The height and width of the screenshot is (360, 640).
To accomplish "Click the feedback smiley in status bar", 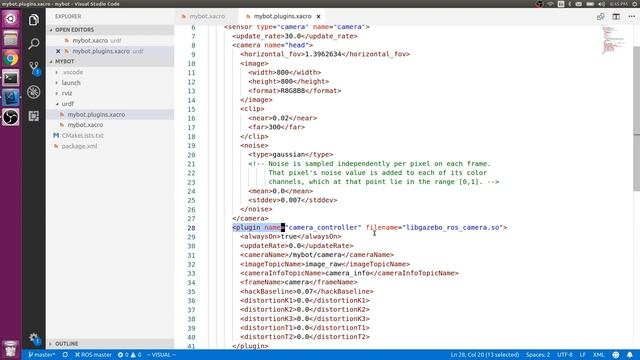I will pyautogui.click(x=616, y=355).
